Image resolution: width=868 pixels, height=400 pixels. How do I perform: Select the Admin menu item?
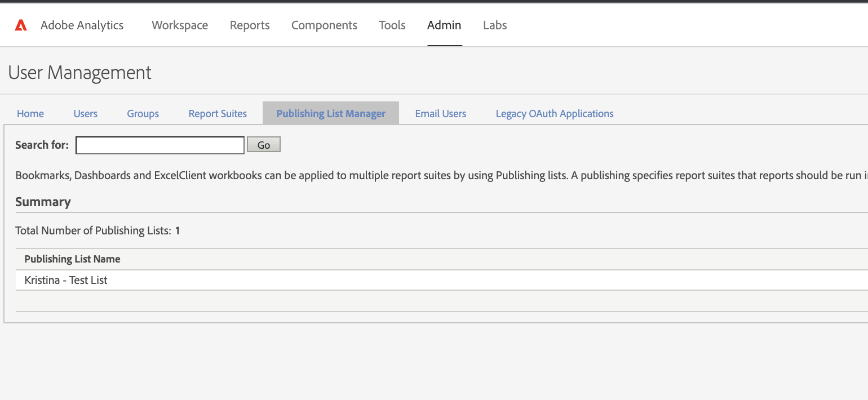pyautogui.click(x=444, y=25)
